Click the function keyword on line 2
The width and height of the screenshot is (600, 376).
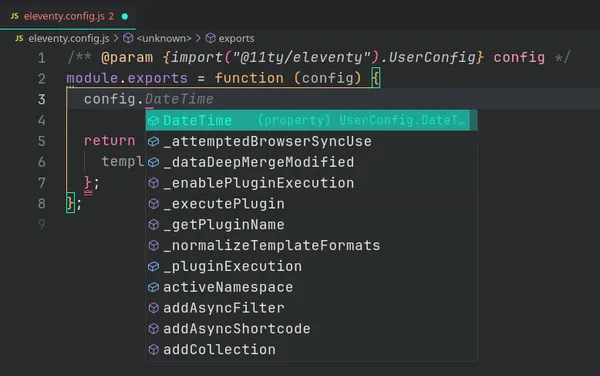pos(249,78)
